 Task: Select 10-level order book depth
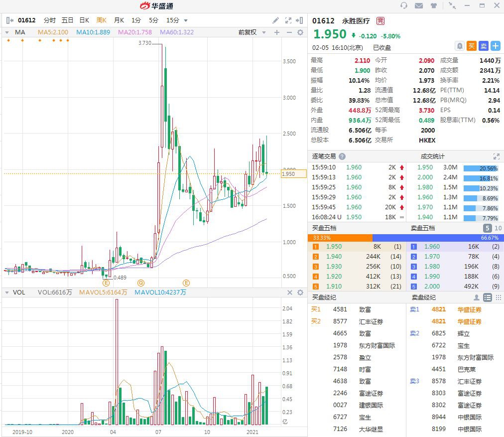pos(498,228)
